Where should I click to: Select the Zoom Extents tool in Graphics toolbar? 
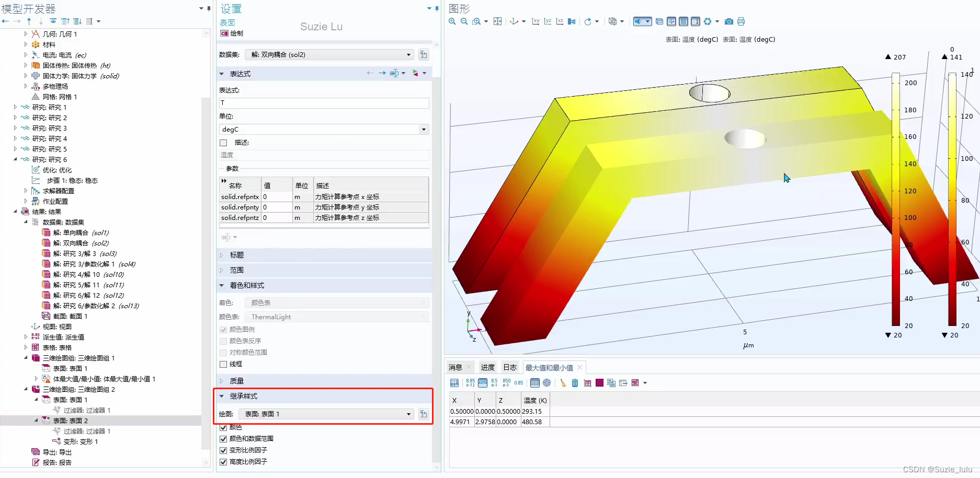pos(497,21)
